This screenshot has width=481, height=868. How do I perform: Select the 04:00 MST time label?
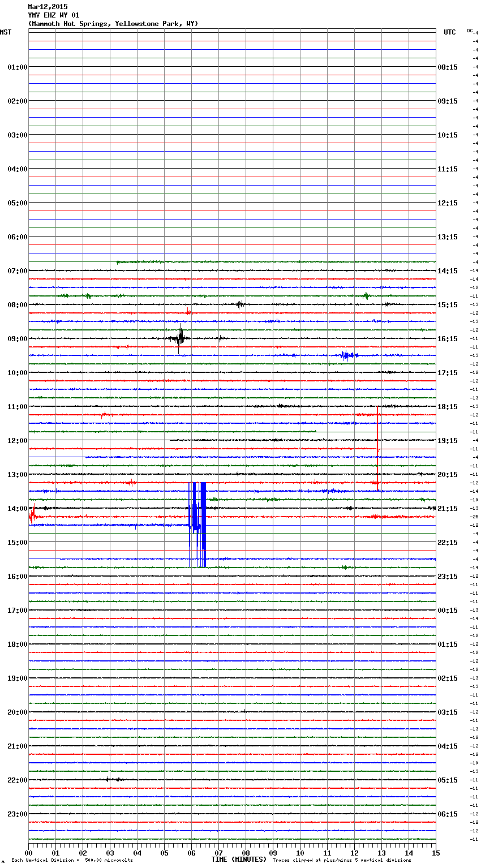[18, 169]
